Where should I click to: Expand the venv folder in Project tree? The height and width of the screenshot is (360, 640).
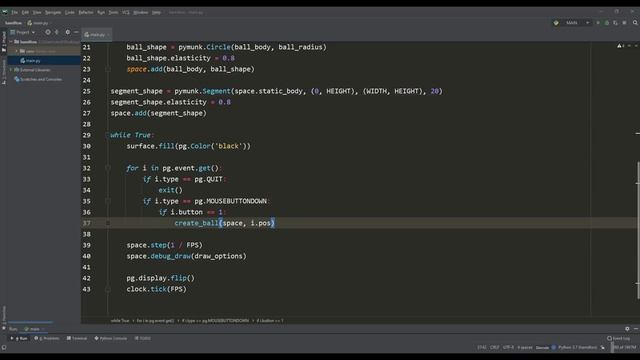tap(17, 51)
